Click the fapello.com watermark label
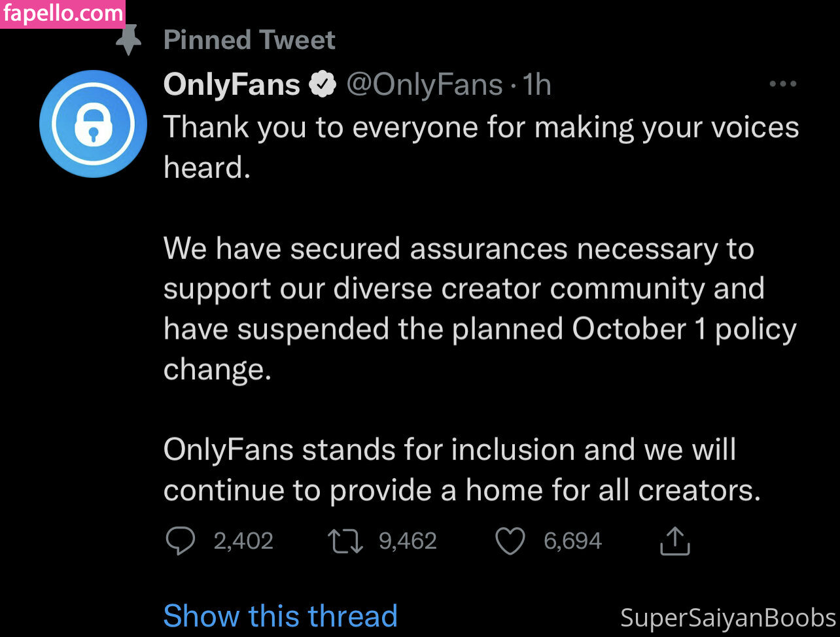The width and height of the screenshot is (840, 637). 62,13
